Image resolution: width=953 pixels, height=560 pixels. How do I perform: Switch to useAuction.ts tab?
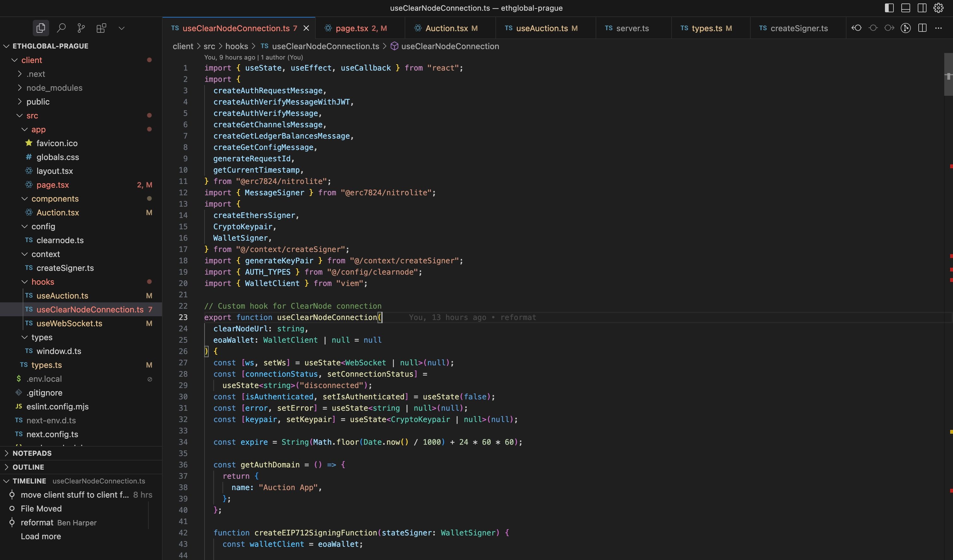pyautogui.click(x=545, y=28)
